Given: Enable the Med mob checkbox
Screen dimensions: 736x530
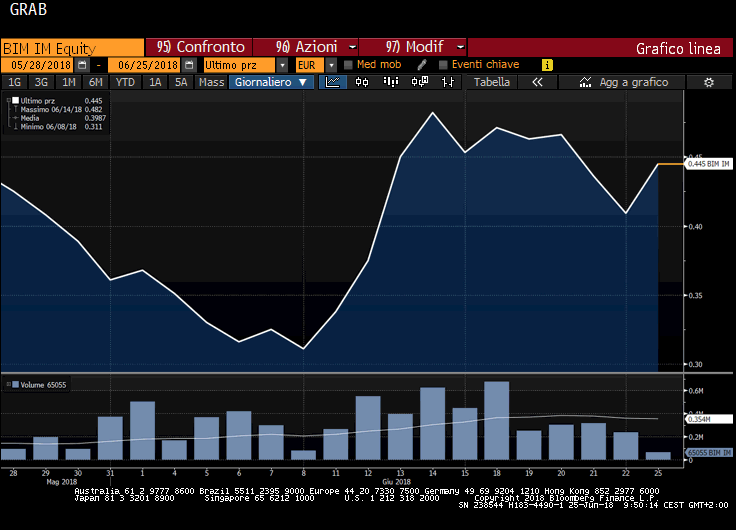Looking at the screenshot, I should click(x=348, y=65).
